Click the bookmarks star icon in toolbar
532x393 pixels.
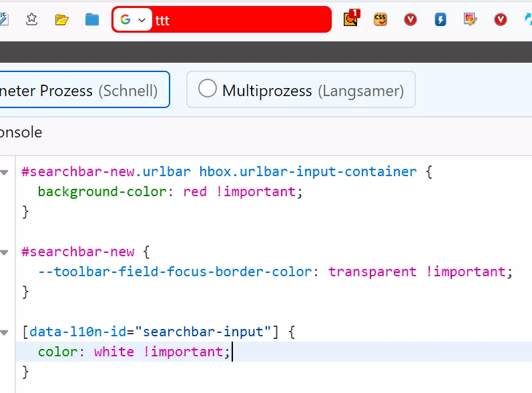point(31,19)
